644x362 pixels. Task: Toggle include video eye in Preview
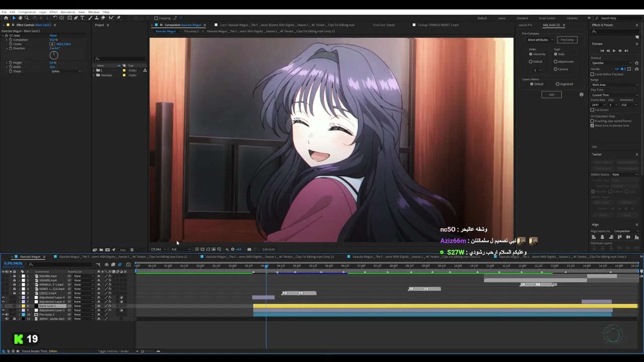click(x=617, y=69)
